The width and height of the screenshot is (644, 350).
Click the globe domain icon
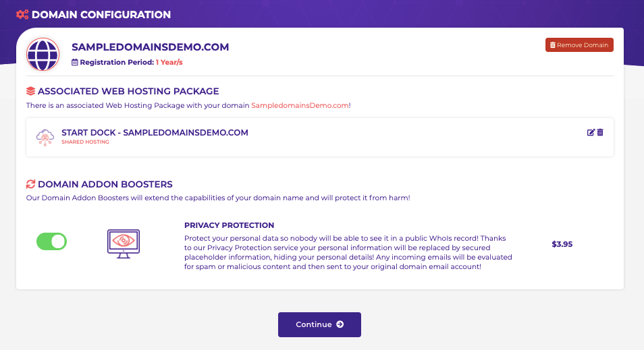[x=43, y=54]
